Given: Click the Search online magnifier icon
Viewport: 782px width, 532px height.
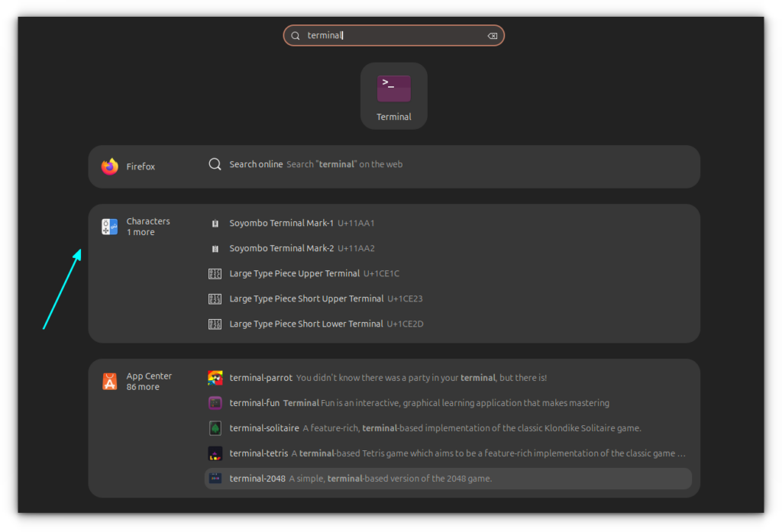Looking at the screenshot, I should (x=215, y=164).
